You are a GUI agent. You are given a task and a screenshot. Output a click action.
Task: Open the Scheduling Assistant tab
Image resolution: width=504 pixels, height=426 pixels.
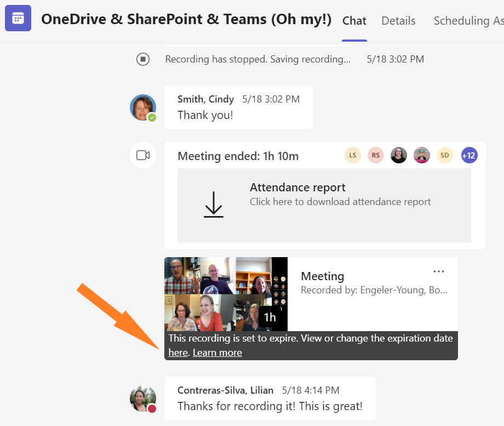(468, 21)
